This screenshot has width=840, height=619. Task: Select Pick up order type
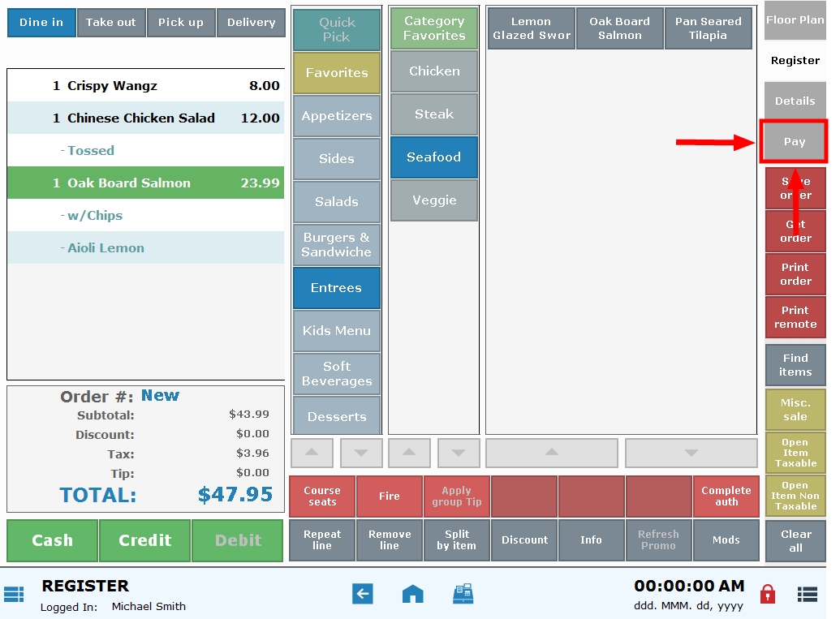[x=181, y=23]
